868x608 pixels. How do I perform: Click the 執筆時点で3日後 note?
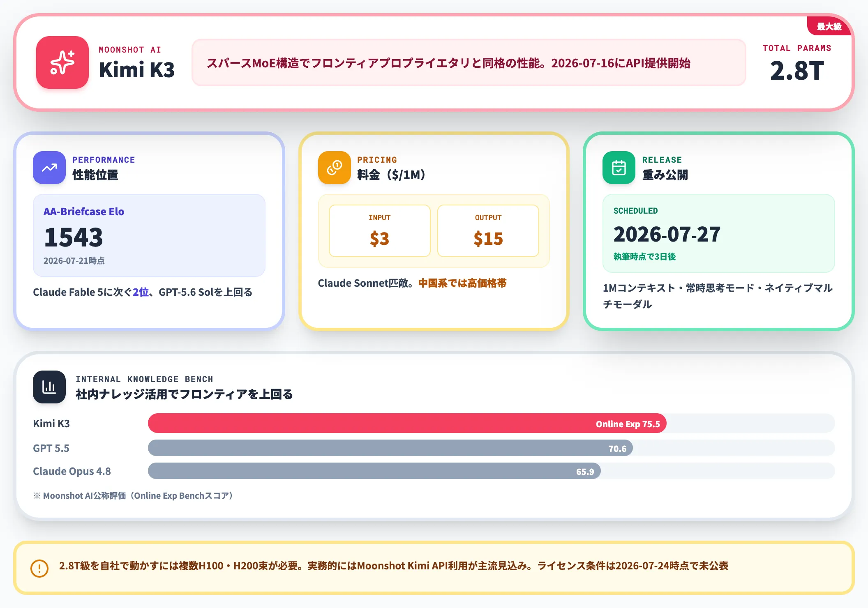(644, 257)
